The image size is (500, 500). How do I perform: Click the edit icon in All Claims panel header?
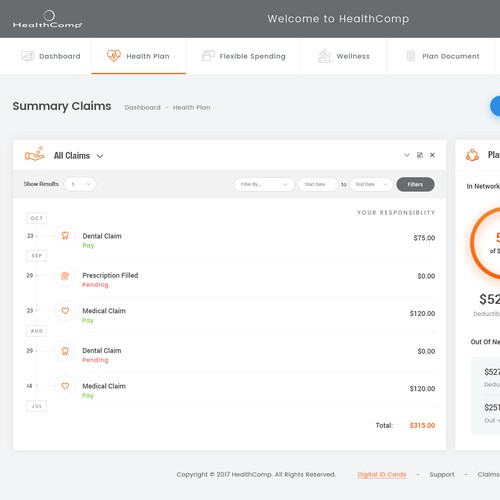click(x=420, y=155)
